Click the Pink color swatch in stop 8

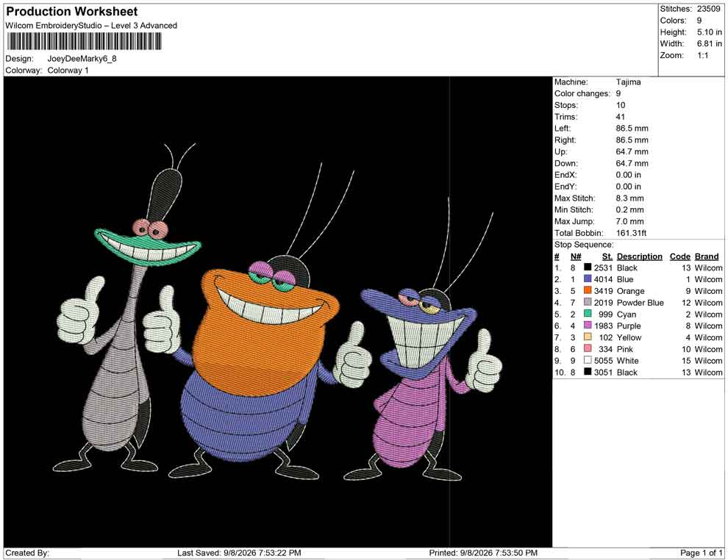point(588,348)
